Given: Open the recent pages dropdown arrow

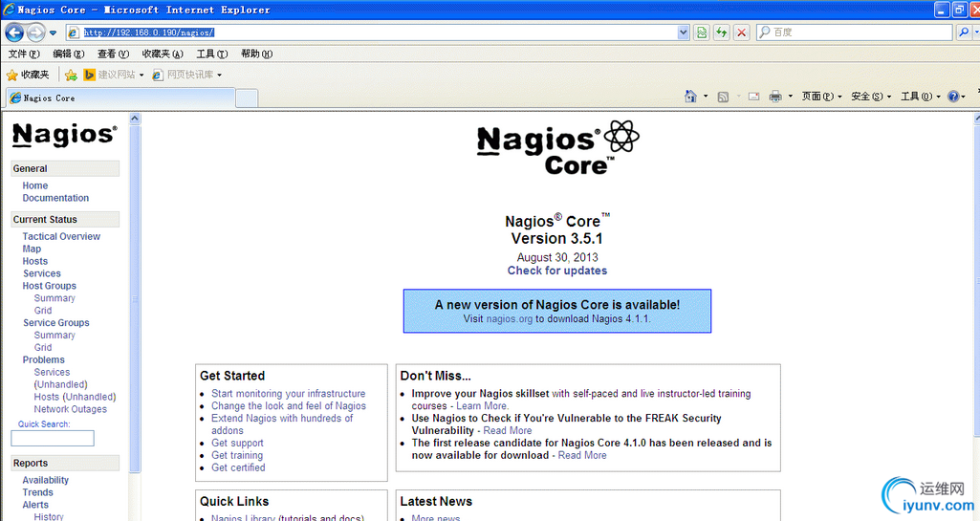Looking at the screenshot, I should click(54, 33).
